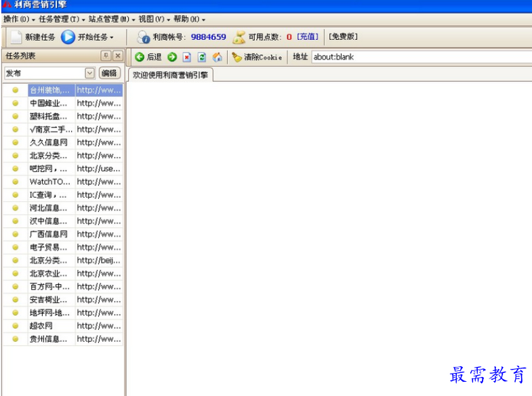Open the 任务管理(T) menu
532x396 pixels.
[x=62, y=20]
